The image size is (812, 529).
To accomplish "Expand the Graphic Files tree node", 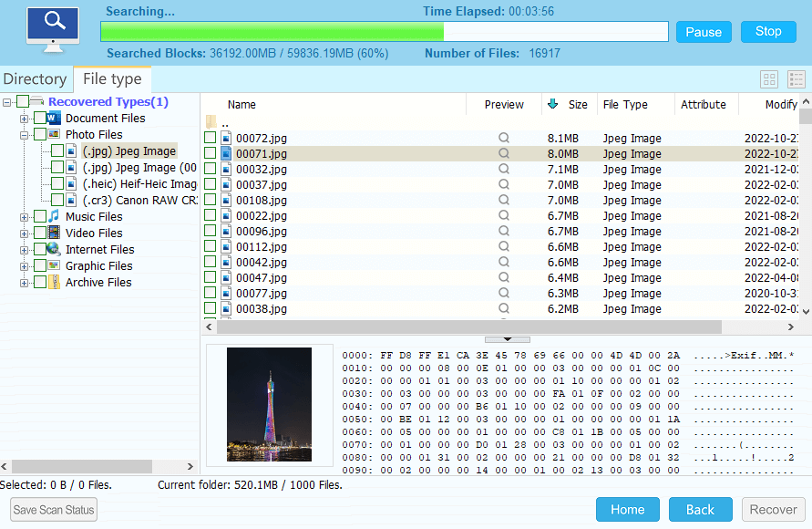I will pyautogui.click(x=25, y=266).
